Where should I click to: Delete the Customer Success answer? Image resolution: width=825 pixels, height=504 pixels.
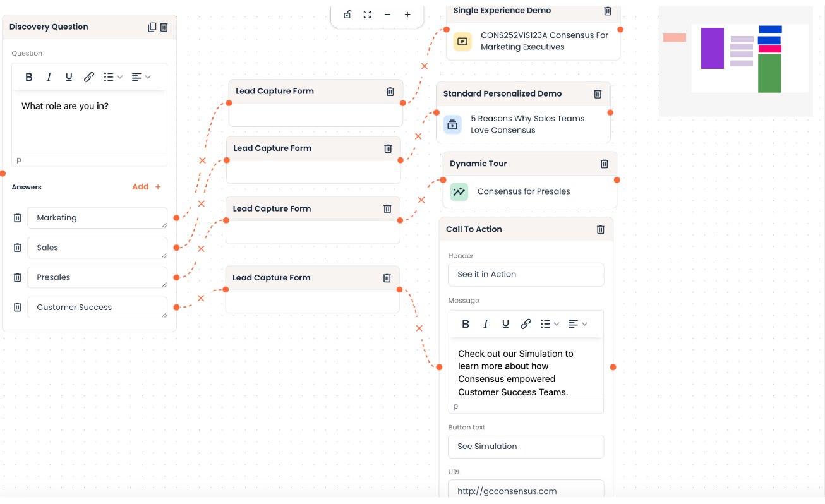(x=18, y=308)
